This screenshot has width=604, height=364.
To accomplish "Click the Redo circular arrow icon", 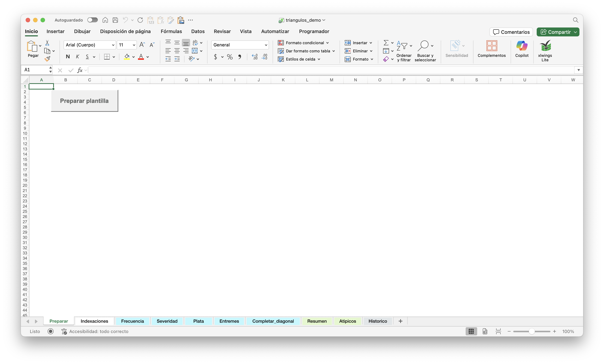I will [140, 20].
